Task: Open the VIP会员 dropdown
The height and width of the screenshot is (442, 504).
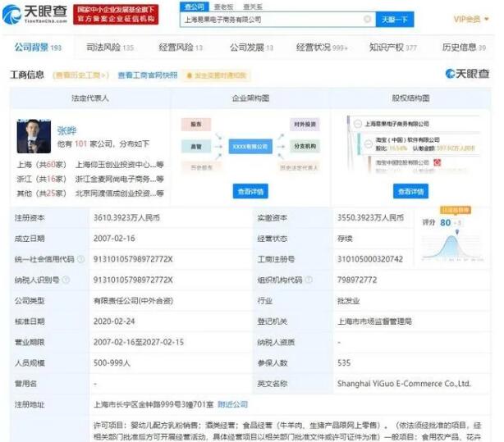Action: 471,20
